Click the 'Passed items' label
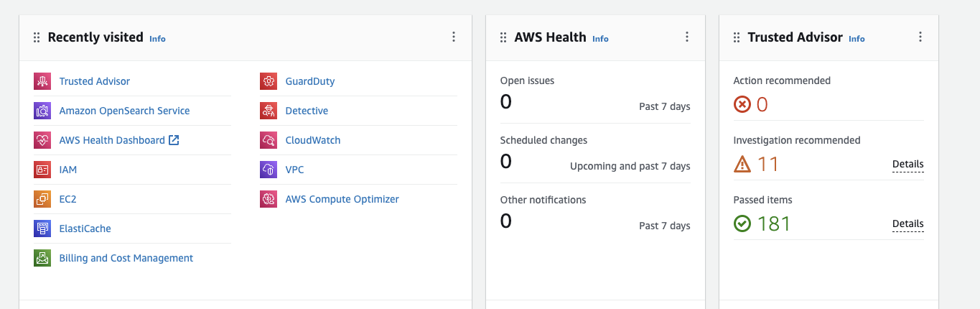Viewport: 980px width, 309px height. click(x=762, y=200)
